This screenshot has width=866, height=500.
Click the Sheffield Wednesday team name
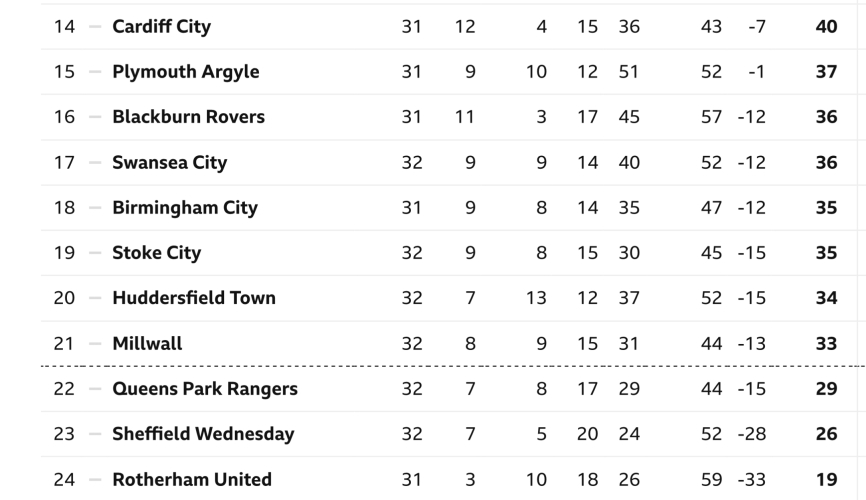click(x=203, y=434)
